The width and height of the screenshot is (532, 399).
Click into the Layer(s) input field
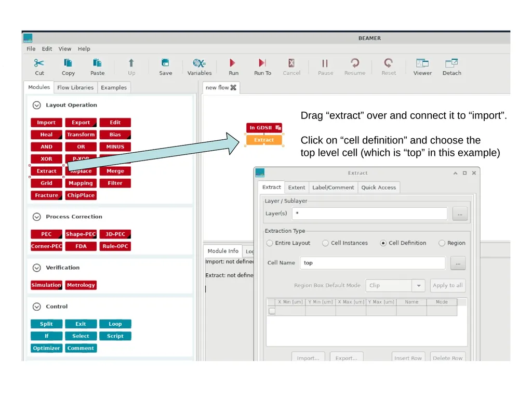click(x=369, y=214)
